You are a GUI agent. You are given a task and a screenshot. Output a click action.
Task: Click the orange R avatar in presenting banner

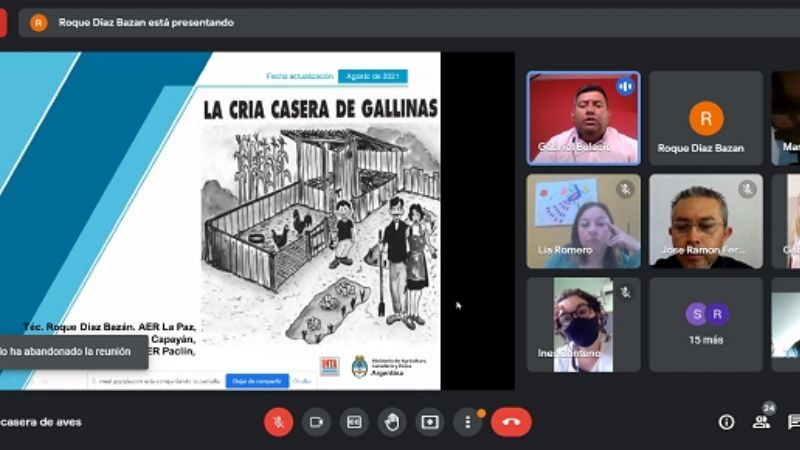pos(39,23)
